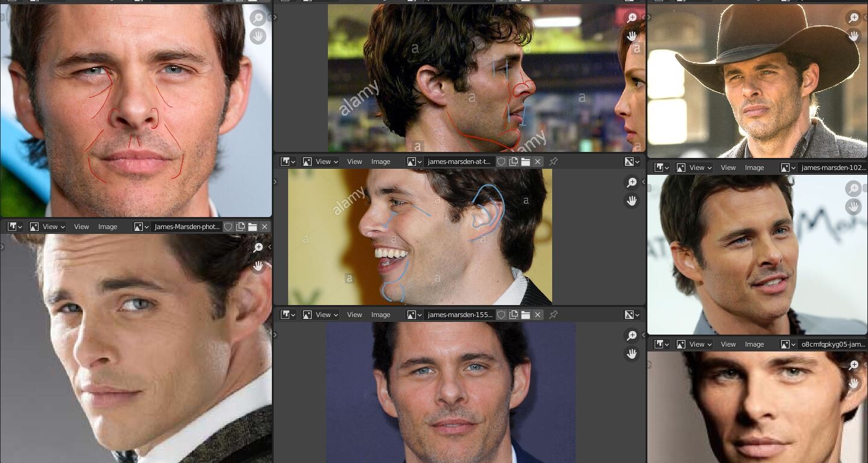Screen dimensions: 868x463
Task: Click pan hand gizmo in red-annotated front face panel
Action: point(258,36)
